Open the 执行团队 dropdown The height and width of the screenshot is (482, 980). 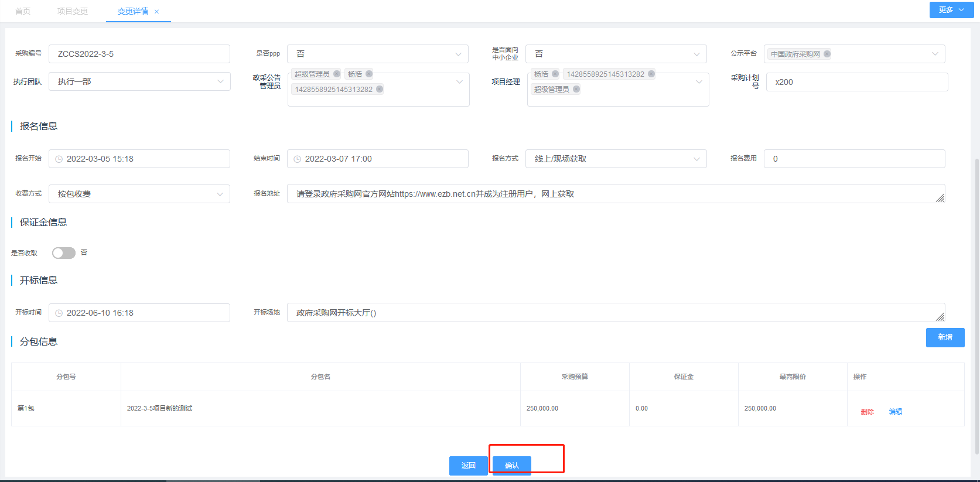coord(139,81)
